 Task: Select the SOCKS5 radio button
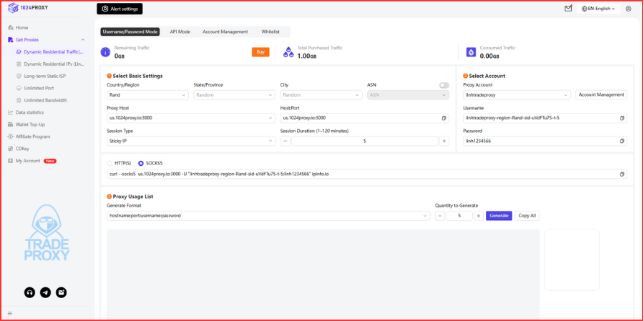141,164
